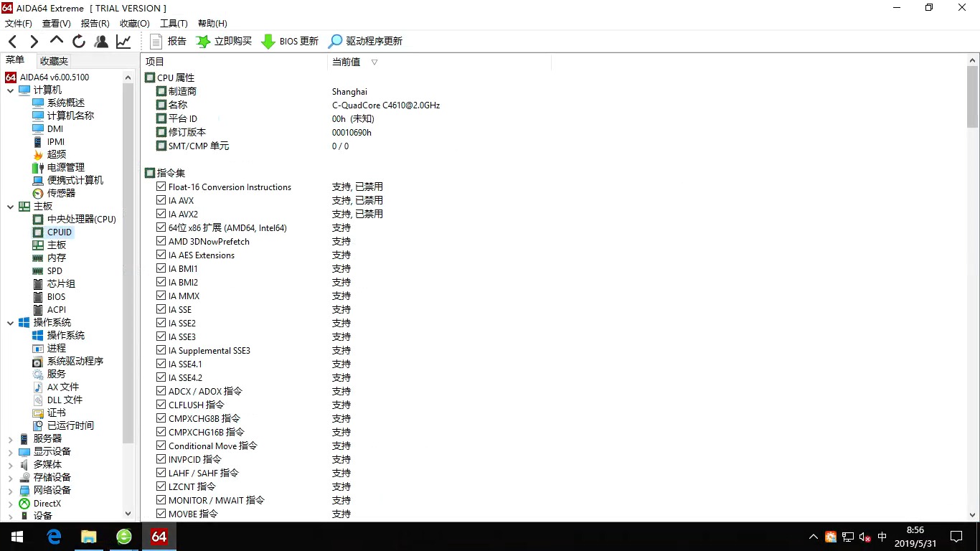The height and width of the screenshot is (551, 980).
Task: Click the Refresh toolbar icon
Action: point(79,42)
